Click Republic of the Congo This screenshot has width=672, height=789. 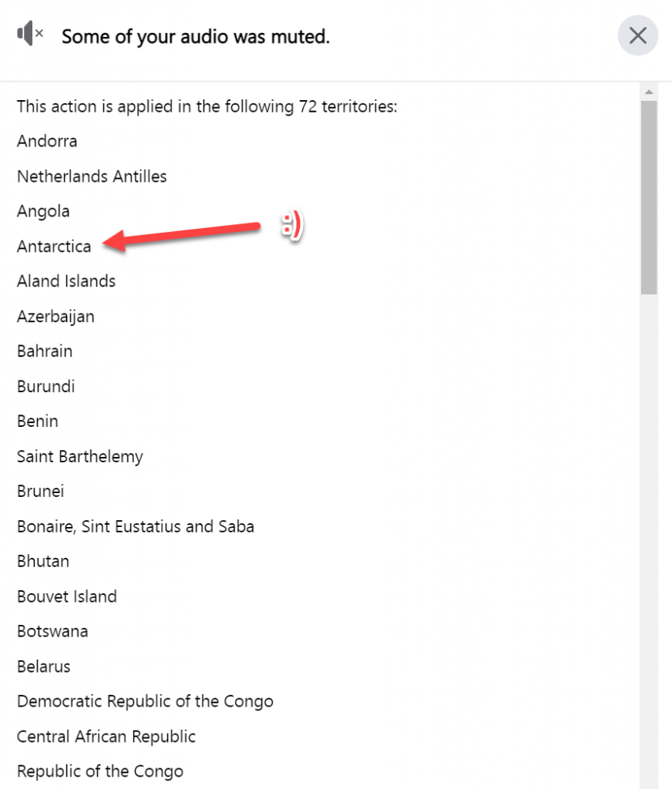(x=100, y=771)
